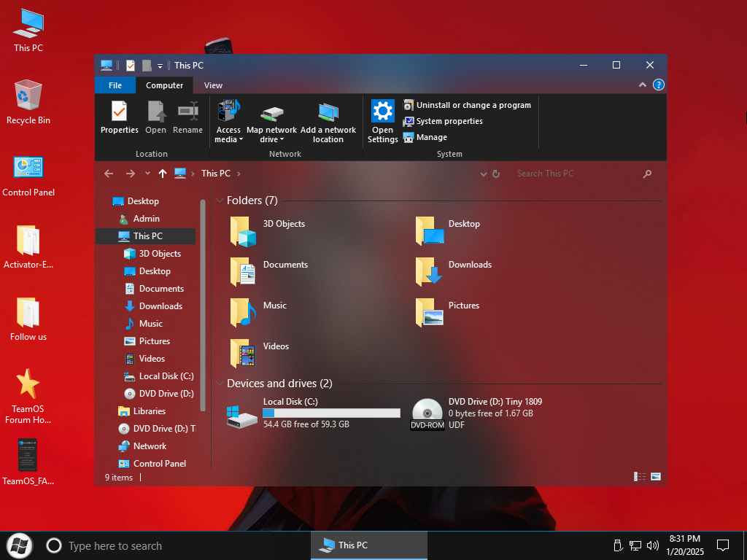
Task: Open System properties
Action: point(443,121)
